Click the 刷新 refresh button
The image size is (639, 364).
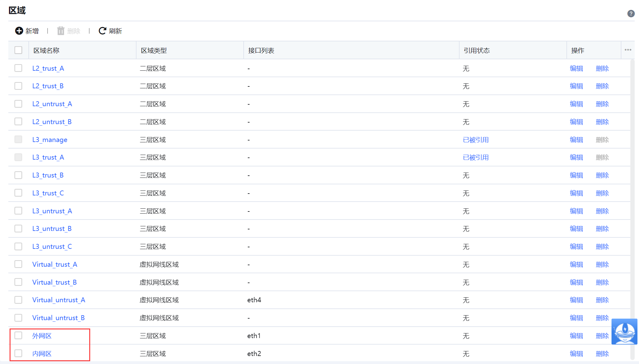pyautogui.click(x=110, y=31)
